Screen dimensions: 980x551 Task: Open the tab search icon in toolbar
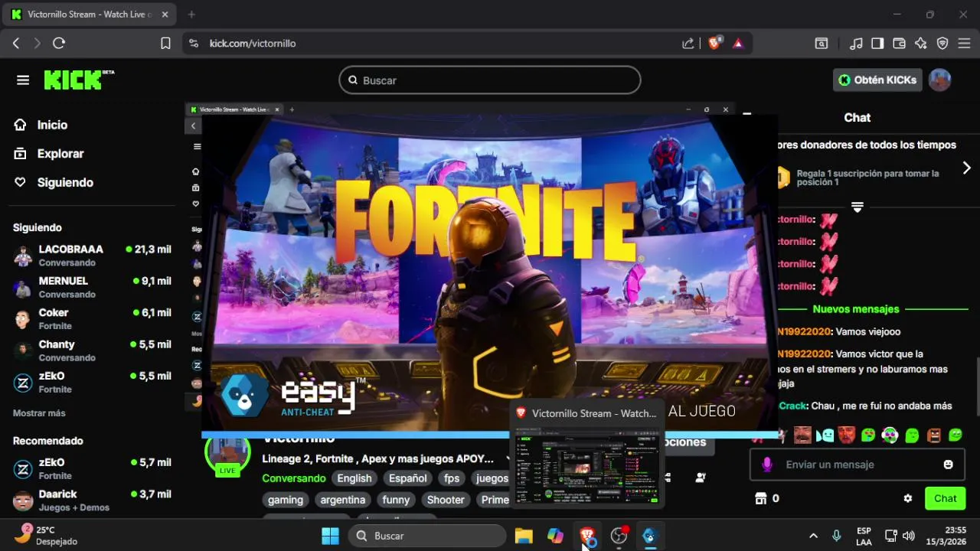(x=822, y=44)
